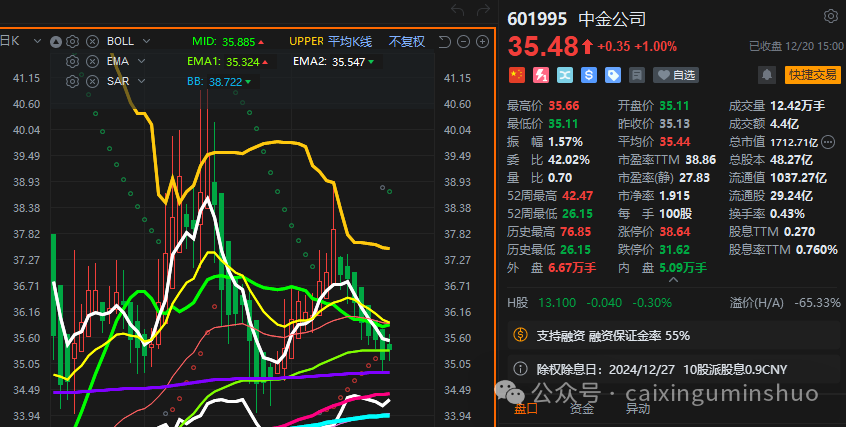Open BOLL indicator dropdown arrow

[x=146, y=42]
